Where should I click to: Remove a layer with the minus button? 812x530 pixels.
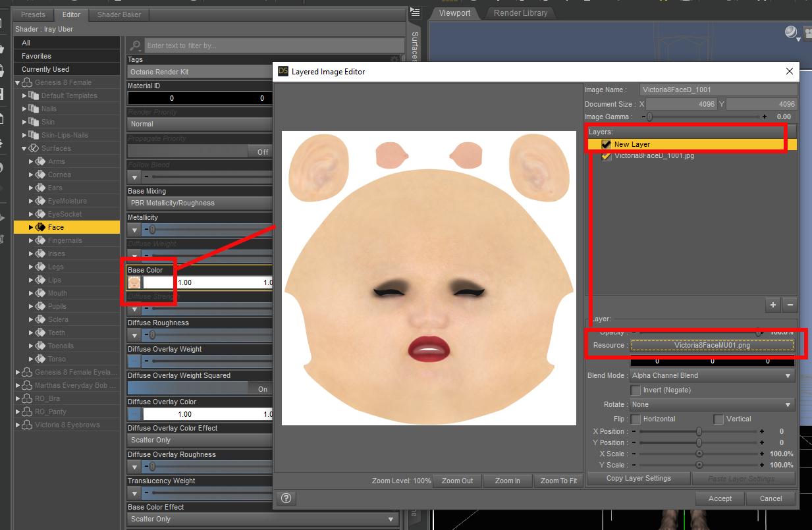(790, 305)
